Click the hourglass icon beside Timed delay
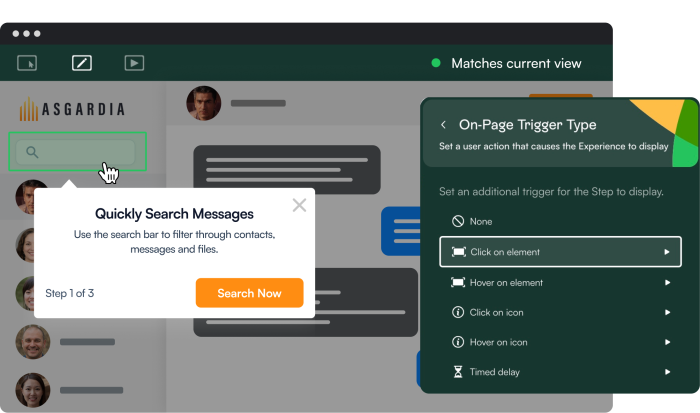700x413 pixels. 458,372
